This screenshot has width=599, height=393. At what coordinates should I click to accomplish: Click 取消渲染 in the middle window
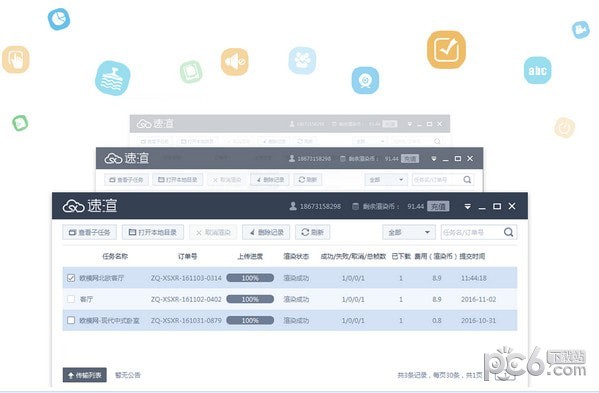tap(227, 180)
